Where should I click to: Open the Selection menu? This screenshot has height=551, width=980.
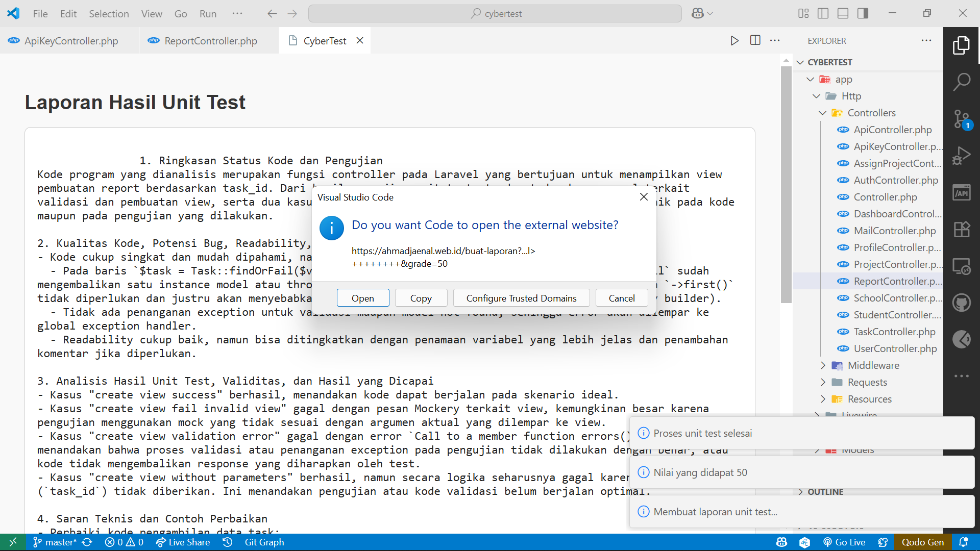(x=109, y=14)
